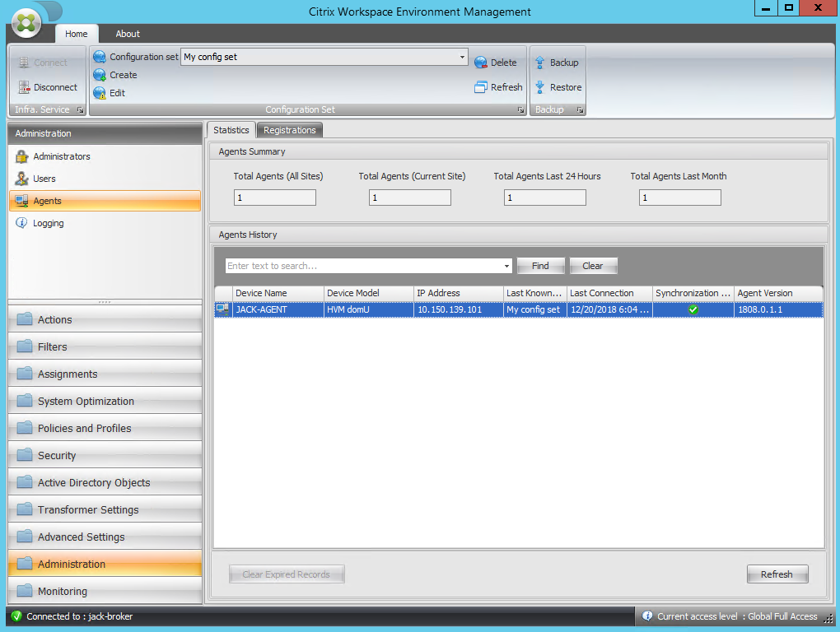
Task: Delete the selected configuration set
Action: [497, 62]
